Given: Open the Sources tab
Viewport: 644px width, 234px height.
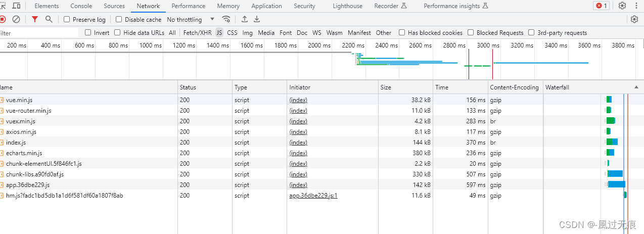Looking at the screenshot, I should (x=114, y=6).
